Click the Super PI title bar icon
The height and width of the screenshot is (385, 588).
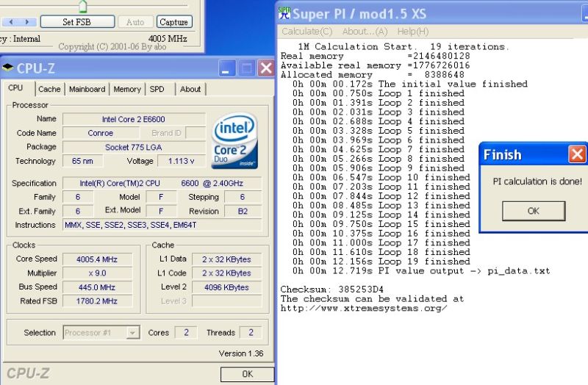(x=284, y=13)
